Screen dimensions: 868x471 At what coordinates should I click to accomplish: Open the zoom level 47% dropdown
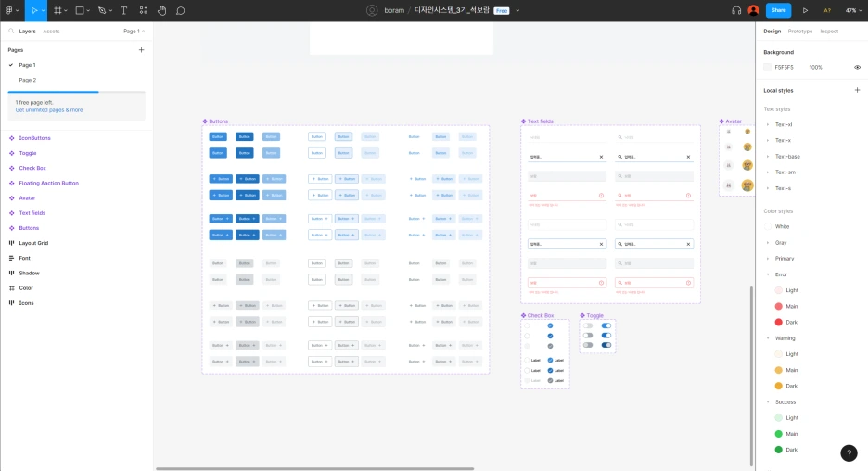click(x=853, y=10)
